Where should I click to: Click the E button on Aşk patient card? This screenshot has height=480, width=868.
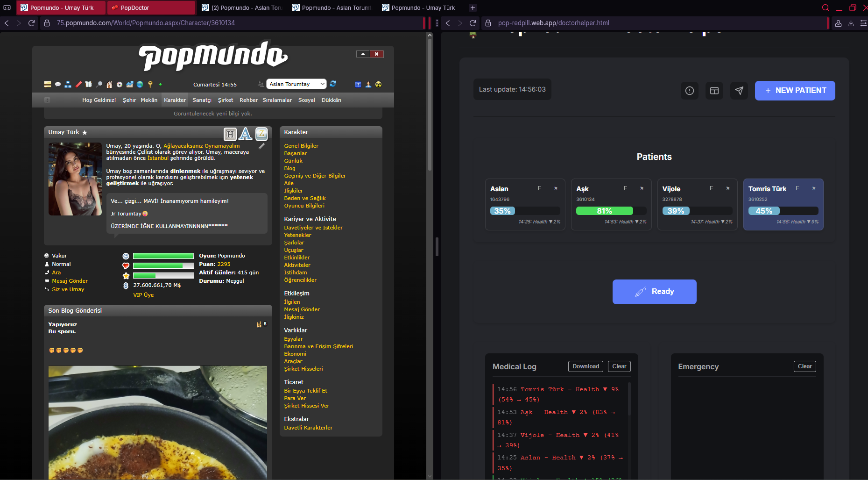click(625, 188)
